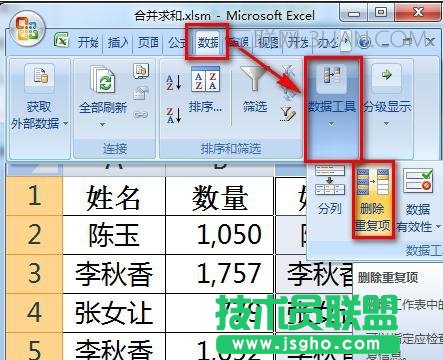Select row header 2
This screenshot has width=443, height=360.
click(34, 235)
